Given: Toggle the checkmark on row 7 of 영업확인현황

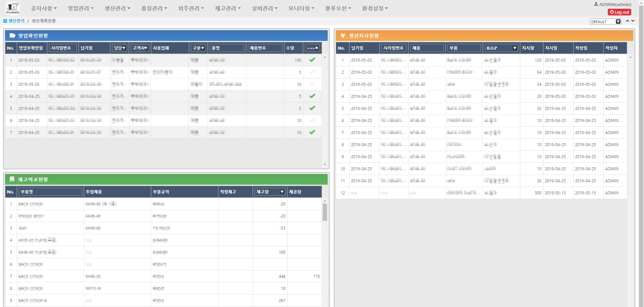Looking at the screenshot, I should (x=312, y=132).
